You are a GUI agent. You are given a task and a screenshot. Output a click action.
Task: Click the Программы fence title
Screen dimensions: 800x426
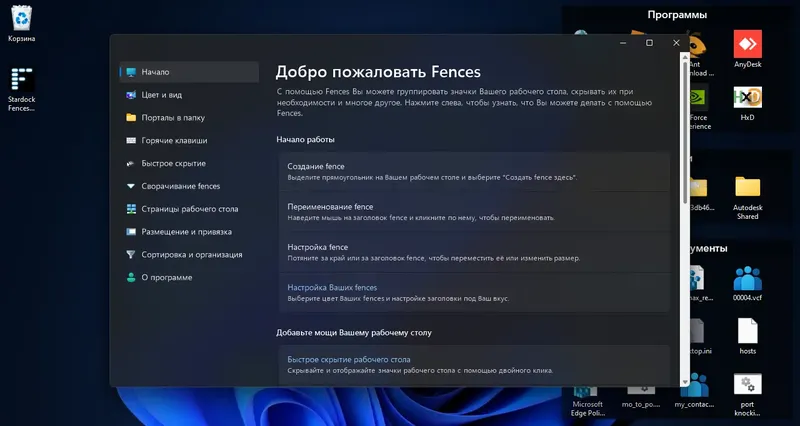[x=677, y=15]
